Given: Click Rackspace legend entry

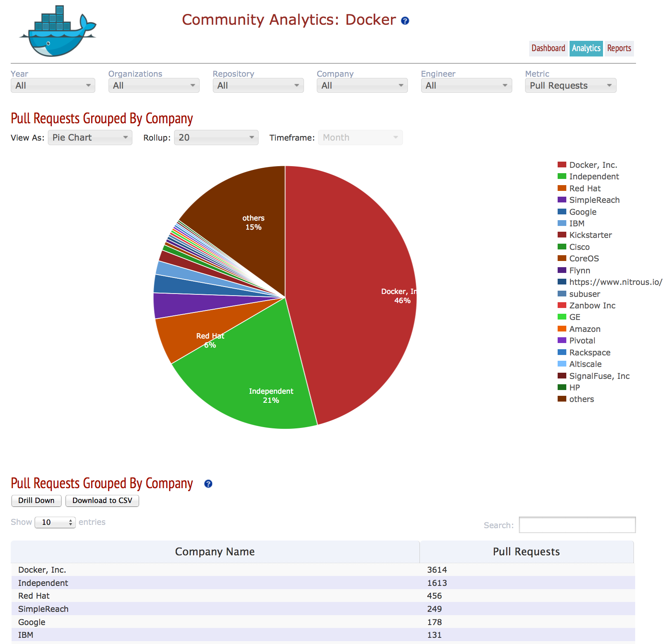Looking at the screenshot, I should tap(584, 353).
